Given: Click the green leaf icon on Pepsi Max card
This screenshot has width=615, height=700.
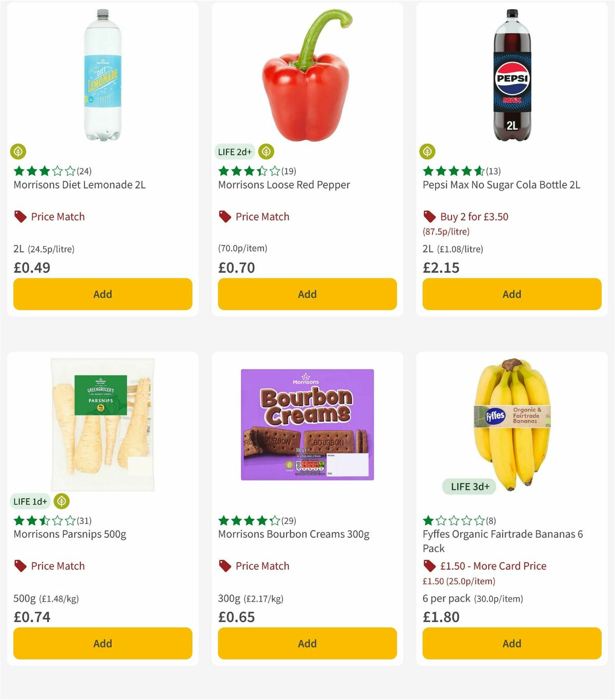Looking at the screenshot, I should (427, 152).
